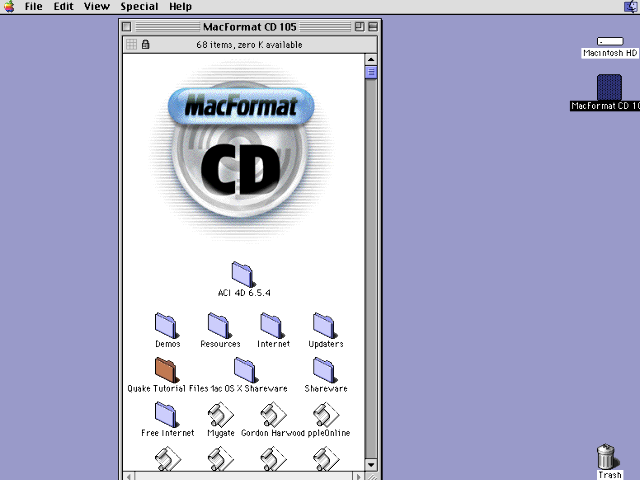Select the Gordon Harwood document icon
Image resolution: width=640 pixels, height=480 pixels.
click(273, 415)
